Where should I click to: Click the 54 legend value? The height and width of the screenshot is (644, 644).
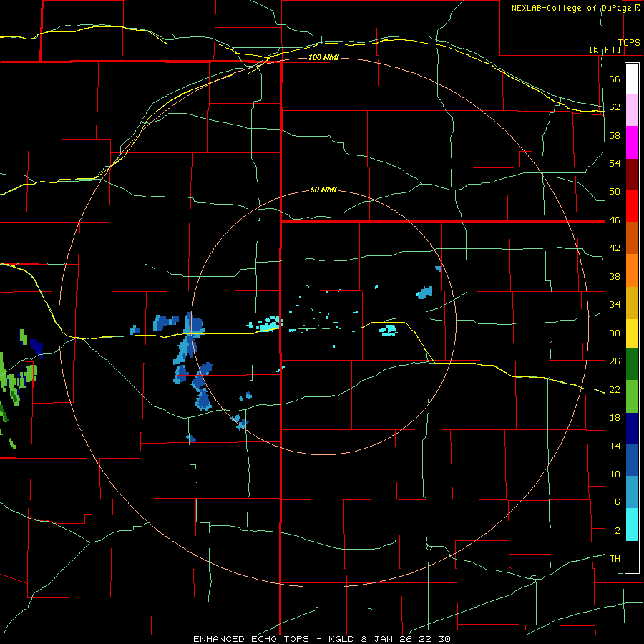click(x=615, y=164)
